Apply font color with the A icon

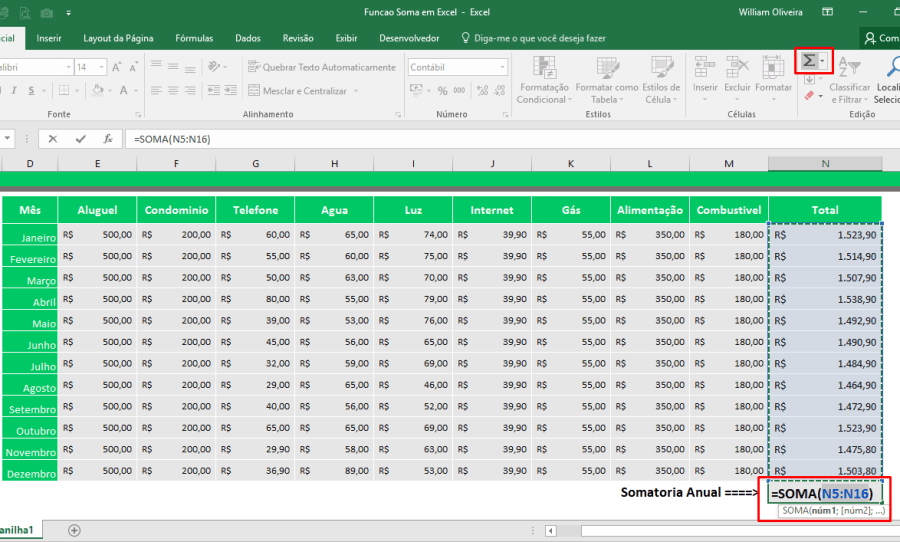pyautogui.click(x=123, y=91)
